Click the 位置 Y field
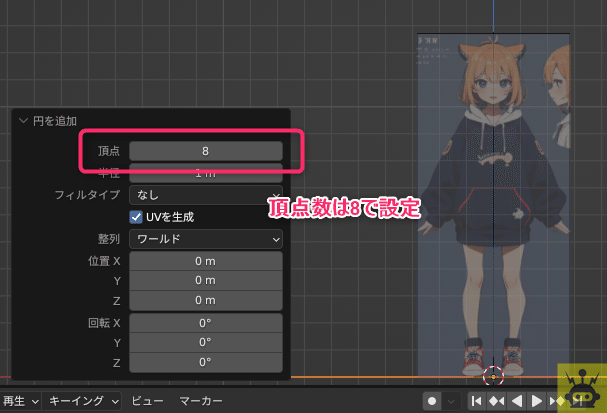 click(206, 281)
